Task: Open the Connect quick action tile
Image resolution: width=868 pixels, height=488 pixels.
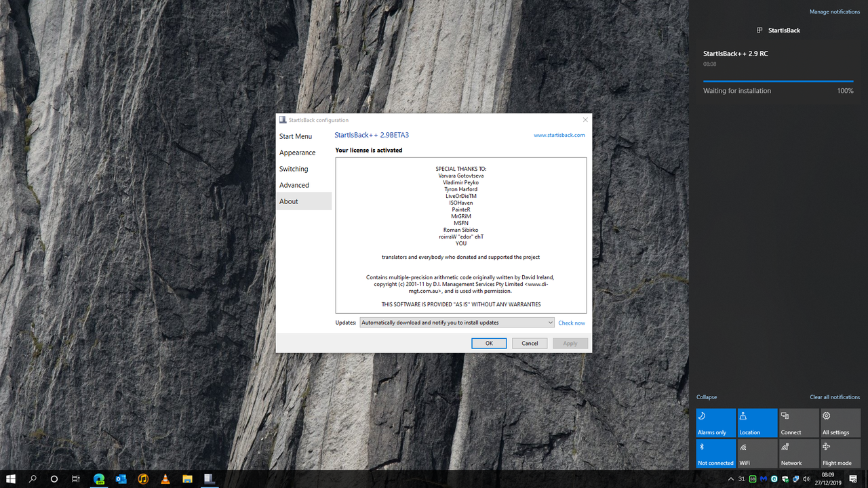Action: 800,422
